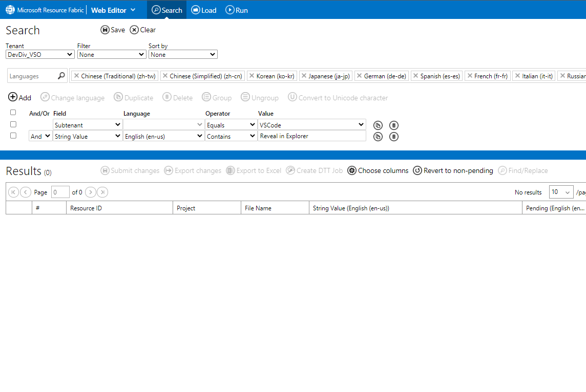This screenshot has width=586, height=392.
Task: Toggle the select-all conditions checkbox
Action: click(13, 113)
